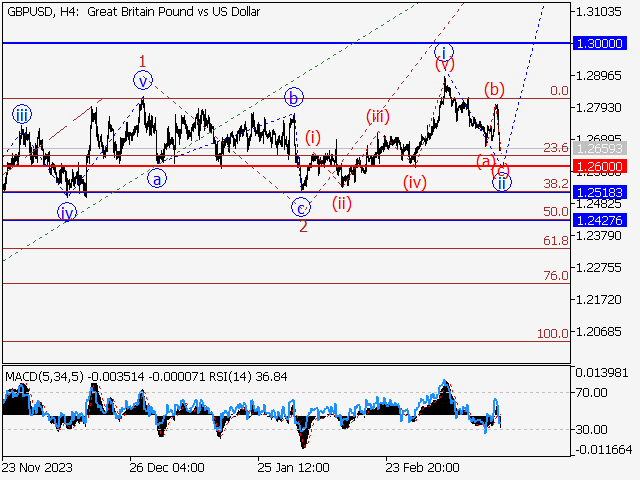Click the 1.21720 price axis value
Screen dimensions: 640x480
click(599, 300)
